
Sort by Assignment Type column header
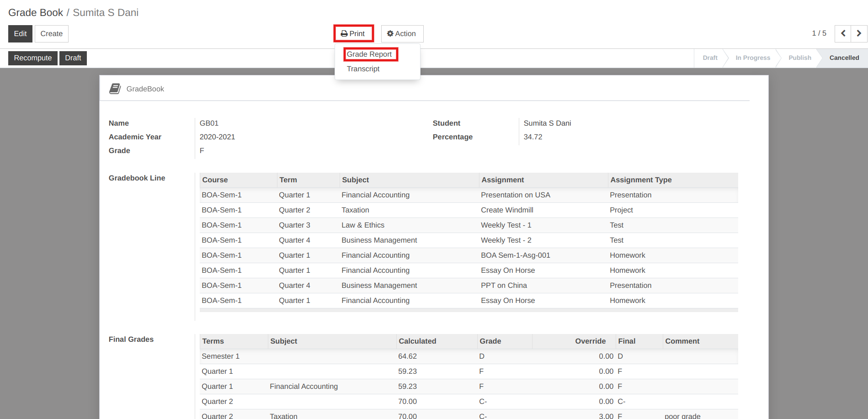click(673, 180)
